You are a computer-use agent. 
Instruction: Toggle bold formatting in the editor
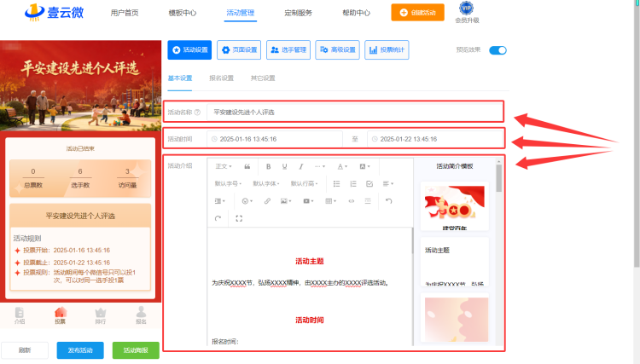pos(268,166)
